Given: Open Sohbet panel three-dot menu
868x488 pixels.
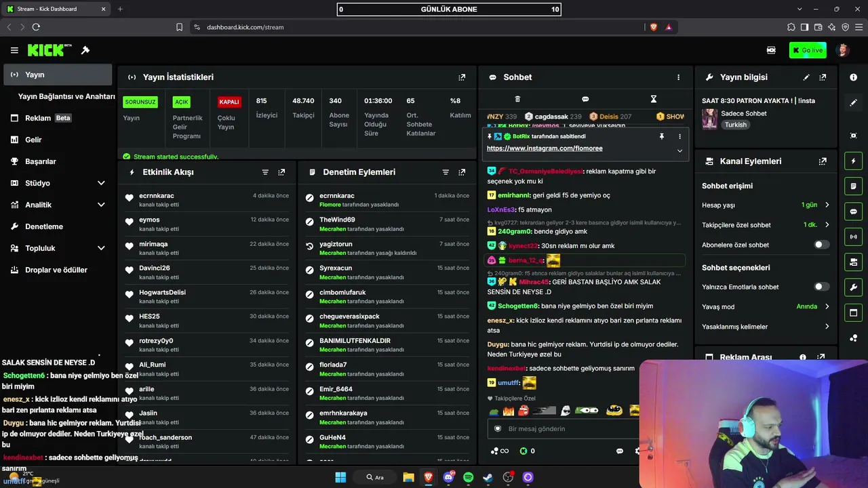Looking at the screenshot, I should pos(678,77).
